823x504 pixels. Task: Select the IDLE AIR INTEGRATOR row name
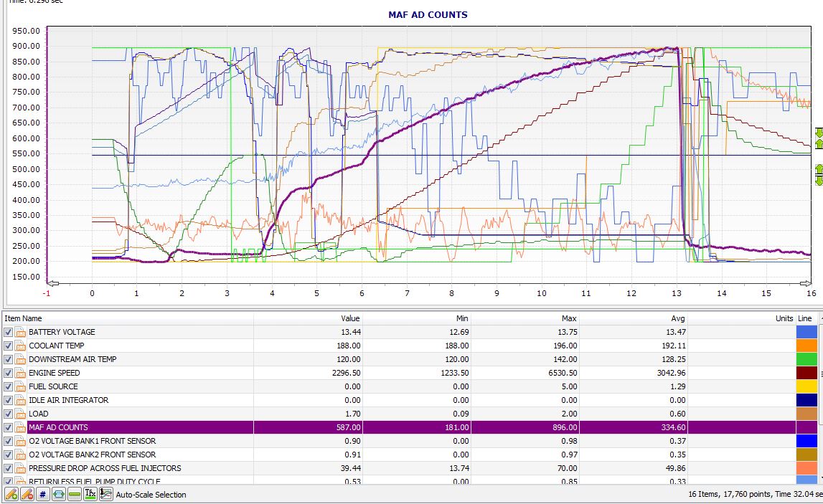click(69, 400)
